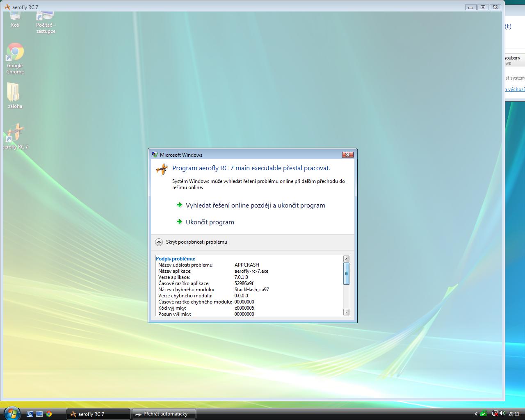Switch to Přehrát automaticky taskbar button
The width and height of the screenshot is (525, 420).
click(x=163, y=414)
